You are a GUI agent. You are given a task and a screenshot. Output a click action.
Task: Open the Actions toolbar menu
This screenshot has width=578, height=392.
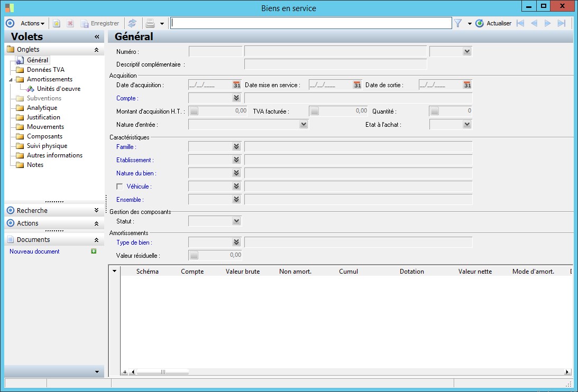(32, 23)
